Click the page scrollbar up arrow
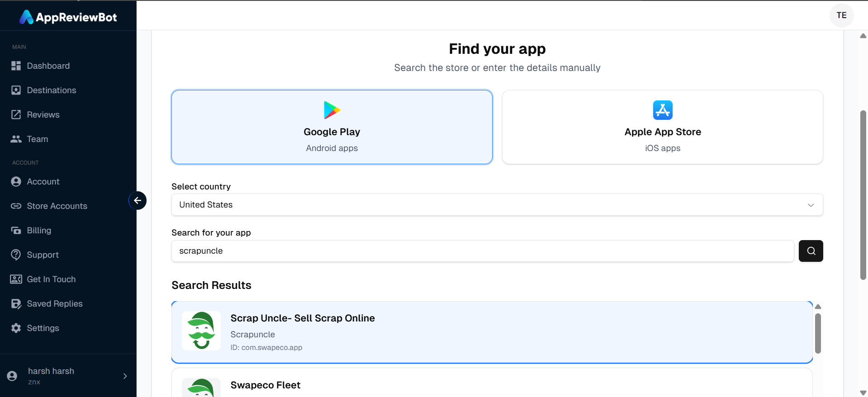868x397 pixels. click(x=863, y=36)
